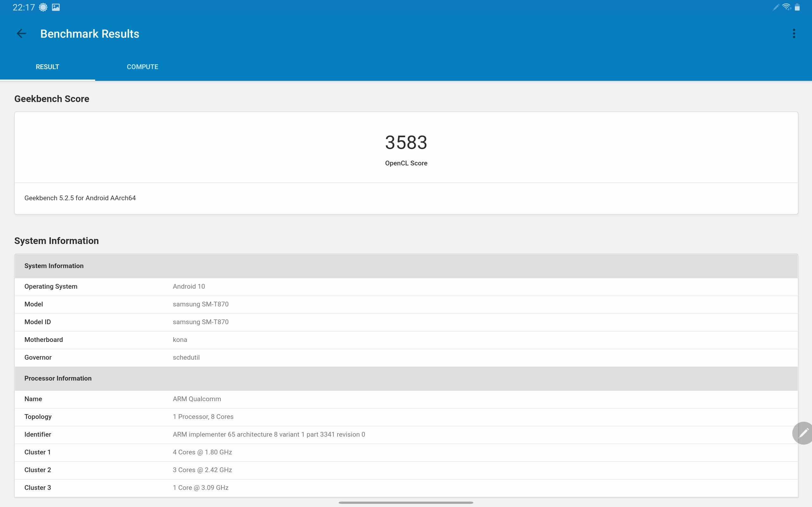Tap the bottom navigation gesture handle
812x507 pixels.
pyautogui.click(x=406, y=503)
